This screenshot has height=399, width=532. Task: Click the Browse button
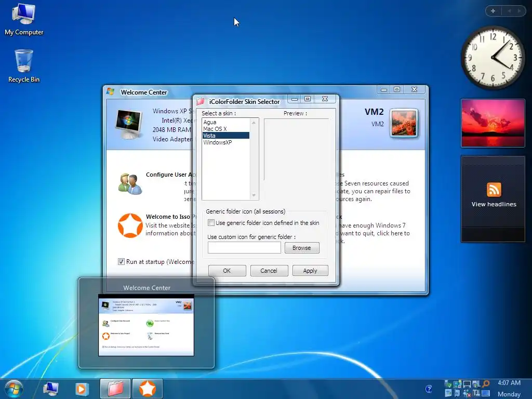[302, 248]
